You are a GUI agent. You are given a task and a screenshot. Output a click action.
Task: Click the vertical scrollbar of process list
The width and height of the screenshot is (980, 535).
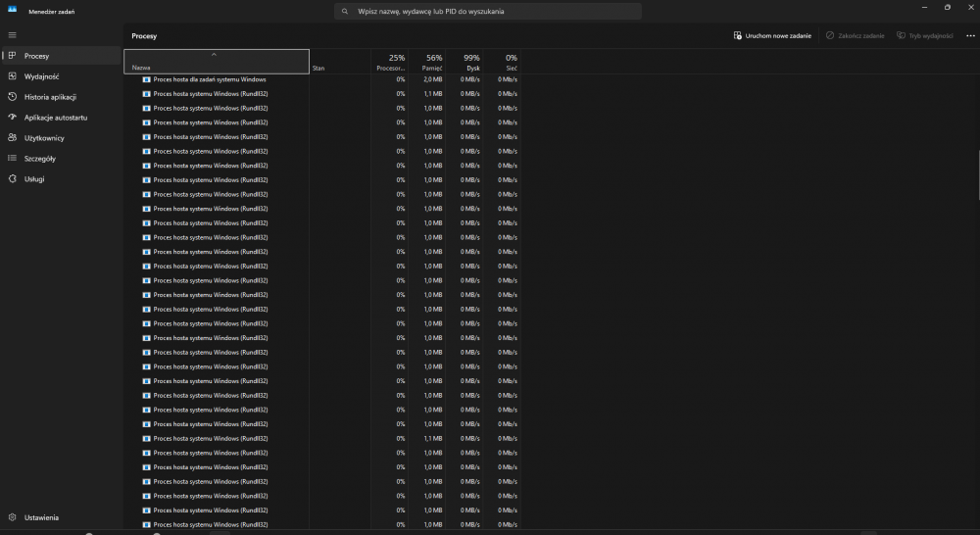[976, 176]
